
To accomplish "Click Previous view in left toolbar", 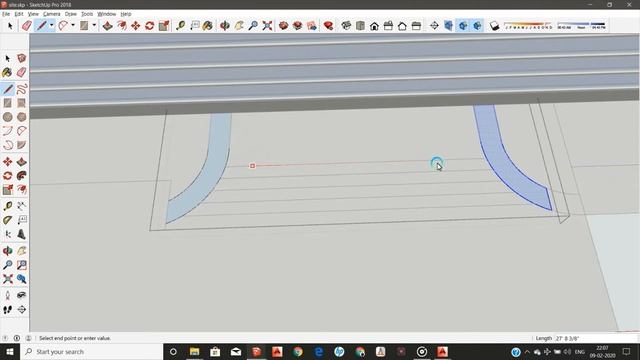I will tap(22, 279).
